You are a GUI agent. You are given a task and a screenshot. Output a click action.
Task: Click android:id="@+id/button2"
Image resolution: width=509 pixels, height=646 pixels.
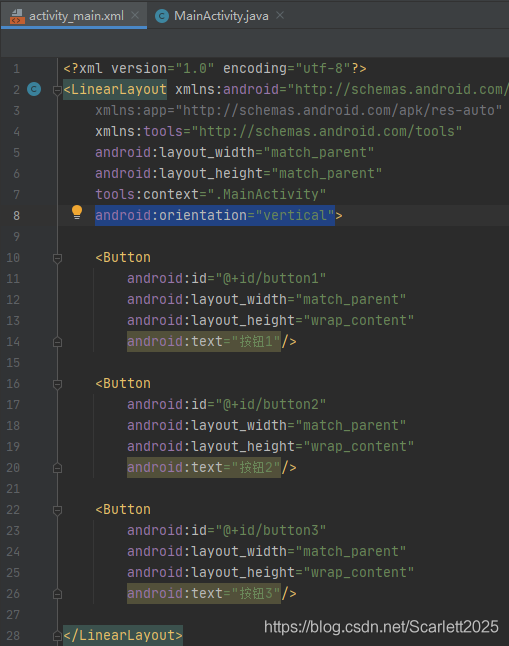click(227, 405)
